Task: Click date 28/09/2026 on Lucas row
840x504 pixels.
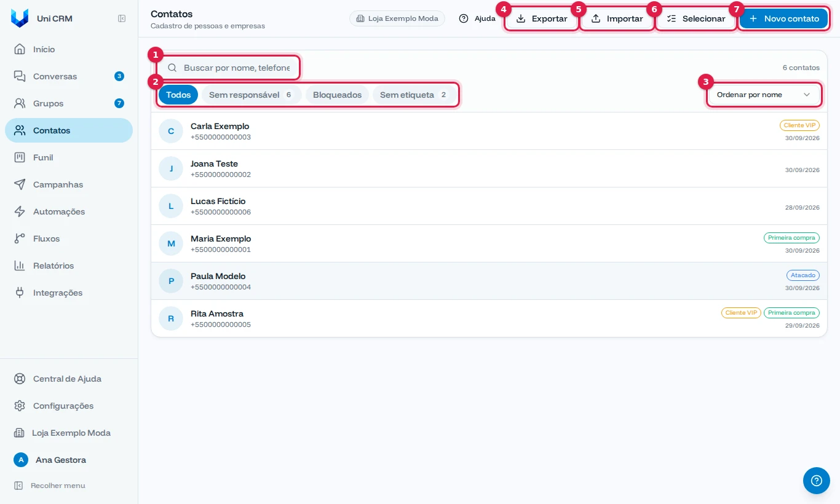Action: point(802,208)
